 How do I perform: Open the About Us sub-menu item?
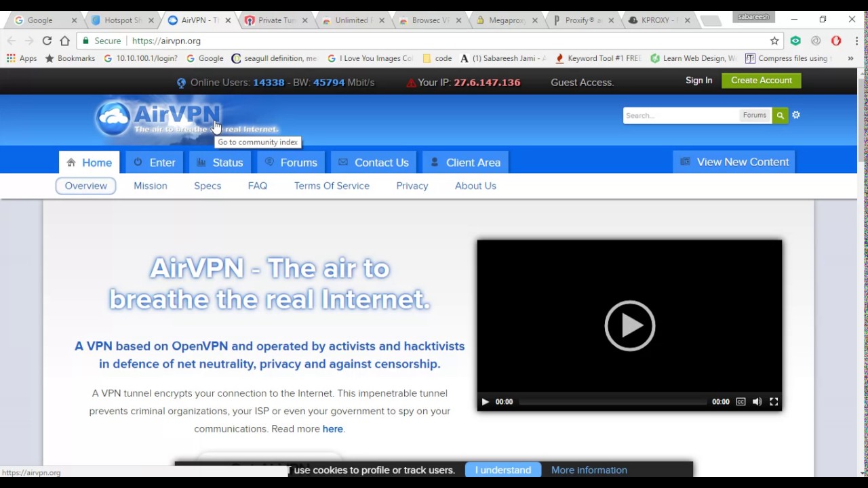pos(475,186)
